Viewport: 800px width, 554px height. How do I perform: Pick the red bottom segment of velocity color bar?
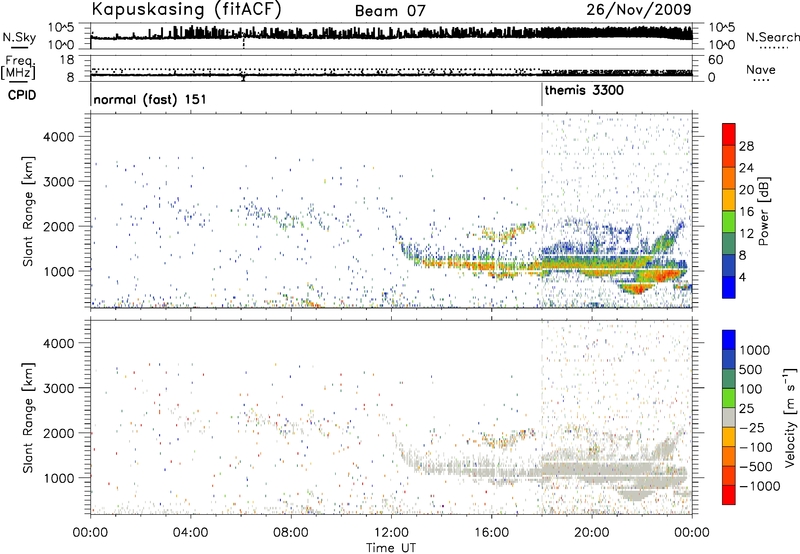click(729, 495)
